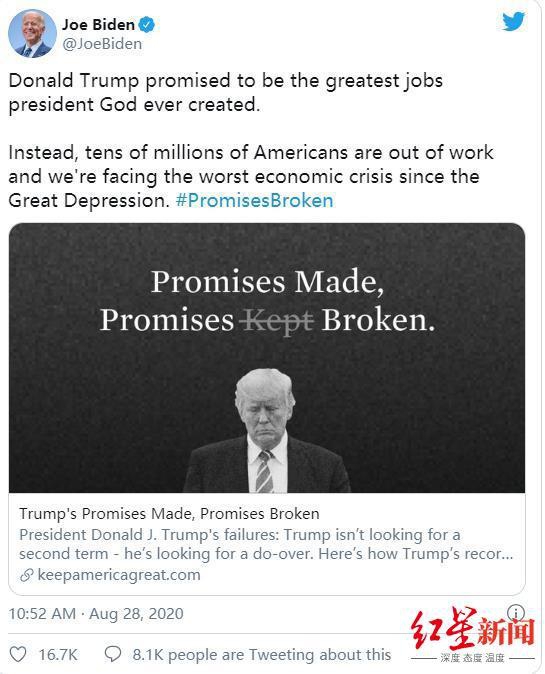Click the Twitter bird logo
The image size is (545, 674).
(514, 21)
